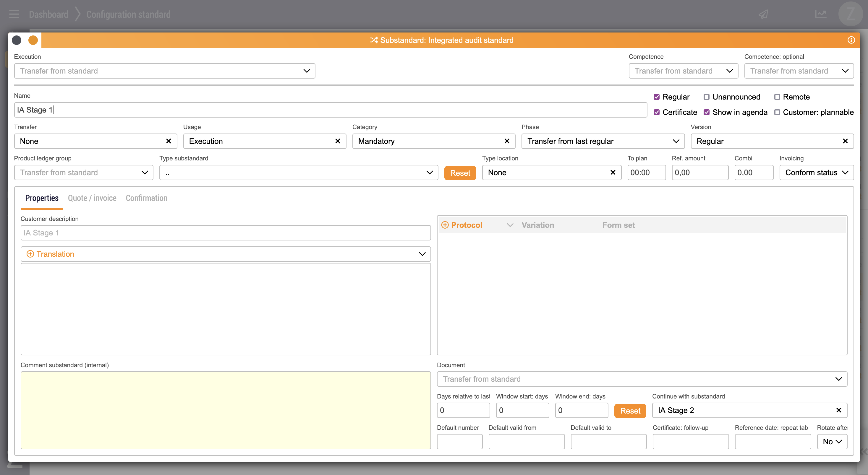Screen dimensions: 868x475
Task: Clear the Category Mandatory value
Action: tap(507, 141)
